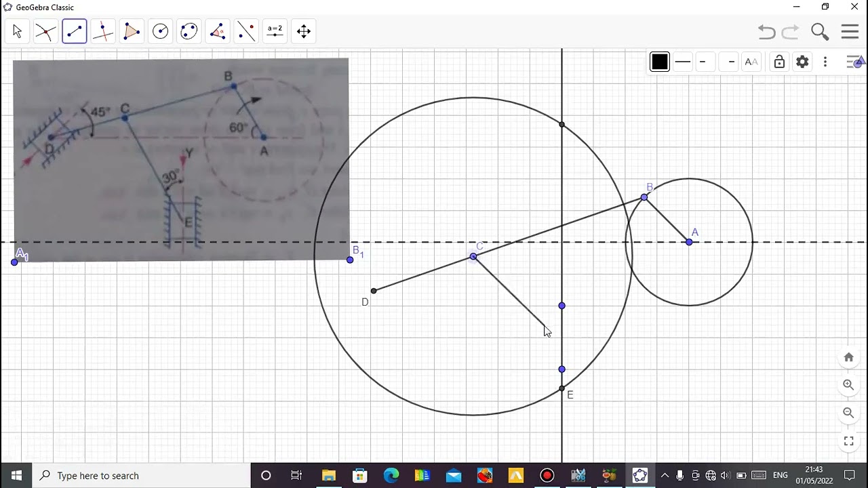Open the GeoGebra main menu
The width and height of the screenshot is (868, 488).
850,32
